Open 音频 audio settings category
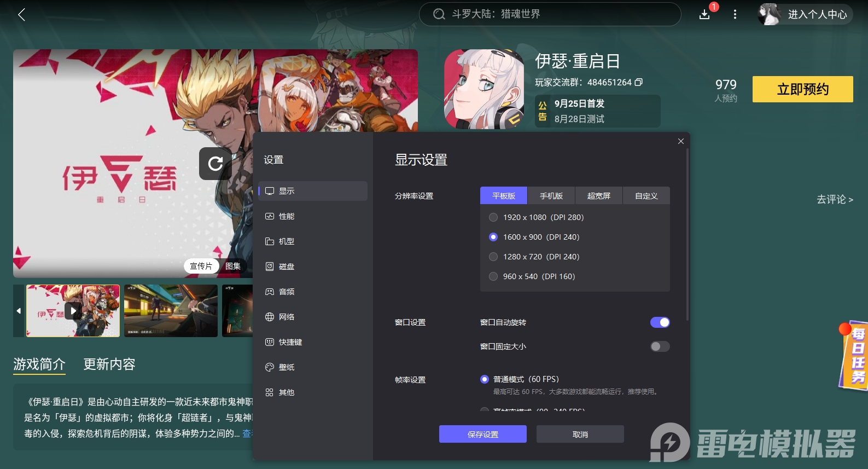 click(x=313, y=292)
